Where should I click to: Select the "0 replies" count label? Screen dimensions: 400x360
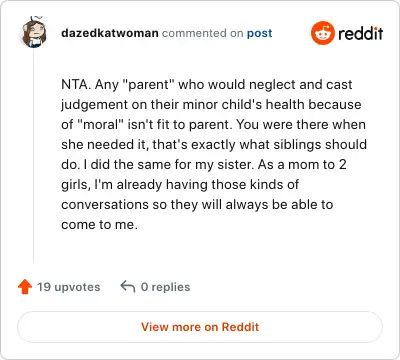[165, 287]
